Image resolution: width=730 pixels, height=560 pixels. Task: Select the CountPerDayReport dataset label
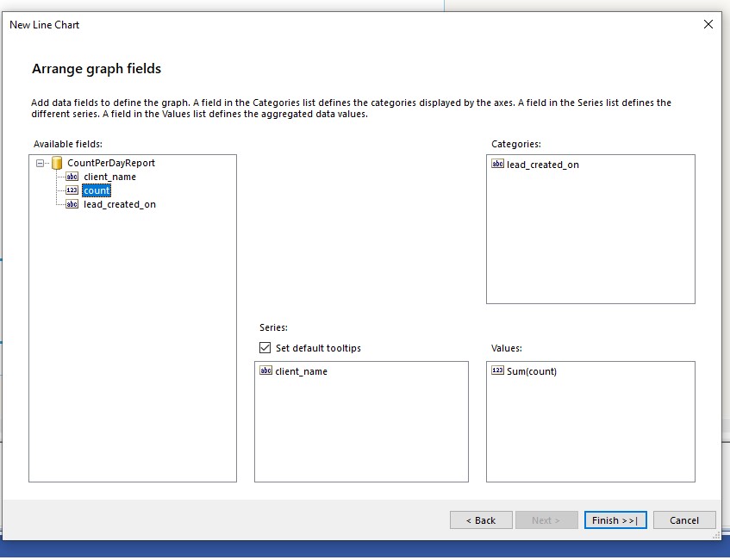[x=111, y=163]
